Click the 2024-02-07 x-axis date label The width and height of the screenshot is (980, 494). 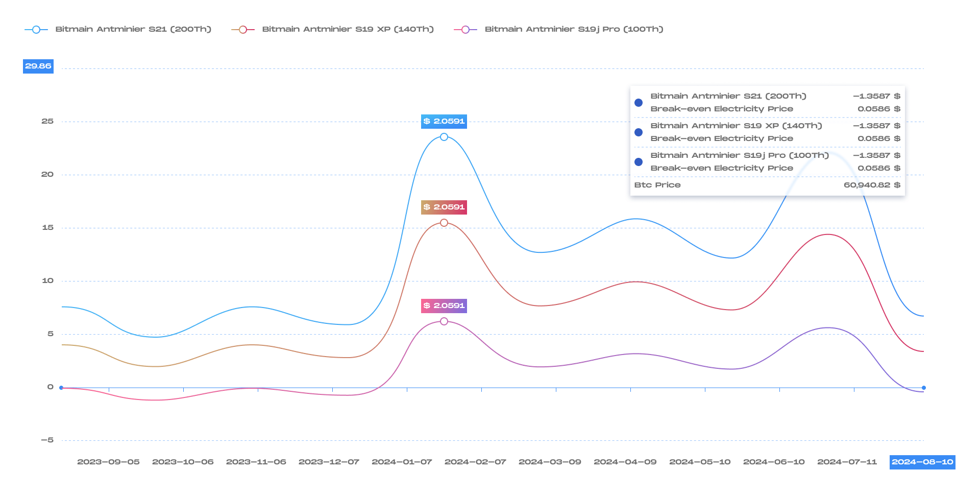(x=475, y=462)
